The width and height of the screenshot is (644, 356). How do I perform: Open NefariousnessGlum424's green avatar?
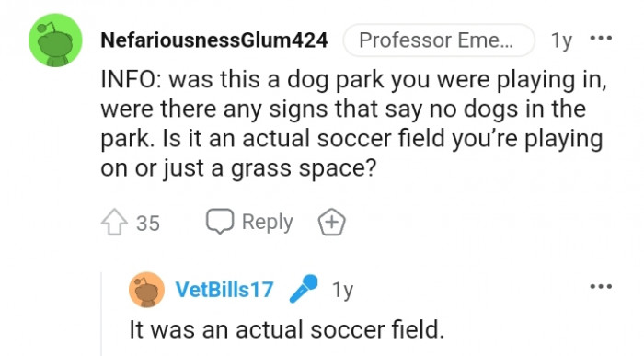point(55,40)
